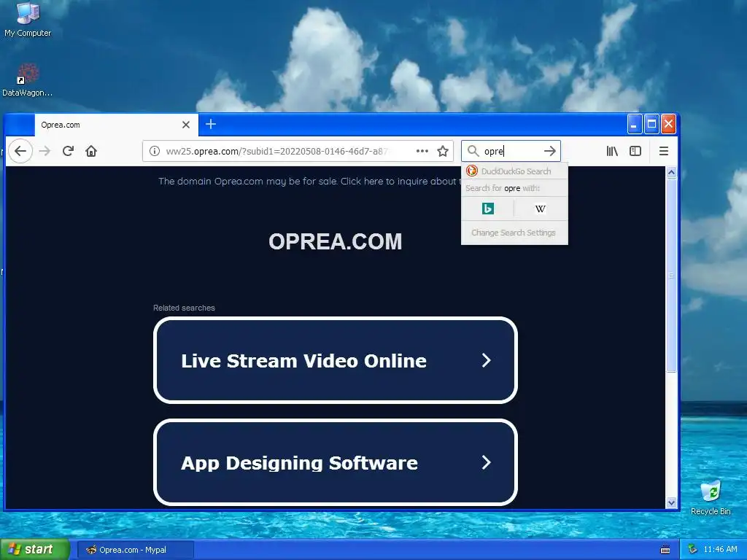The height and width of the screenshot is (560, 747).
Task: Click the Related searches label
Action: pos(184,308)
